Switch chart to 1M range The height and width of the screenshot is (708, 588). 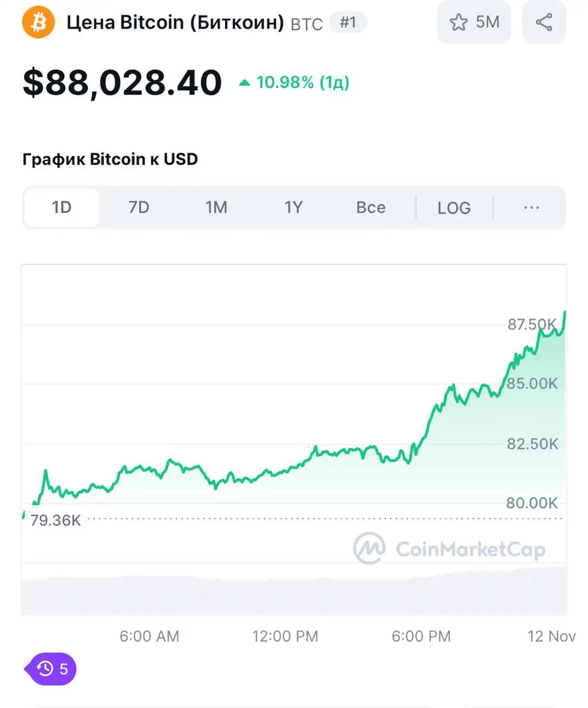(216, 207)
